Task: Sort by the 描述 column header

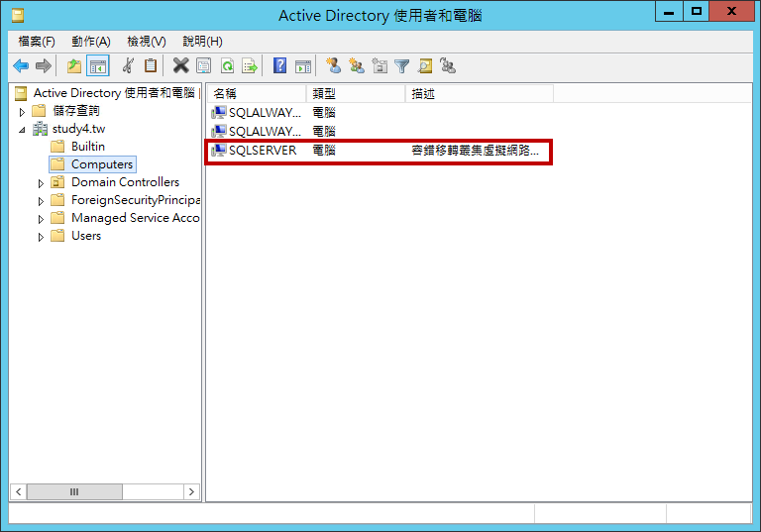Action: coord(480,94)
